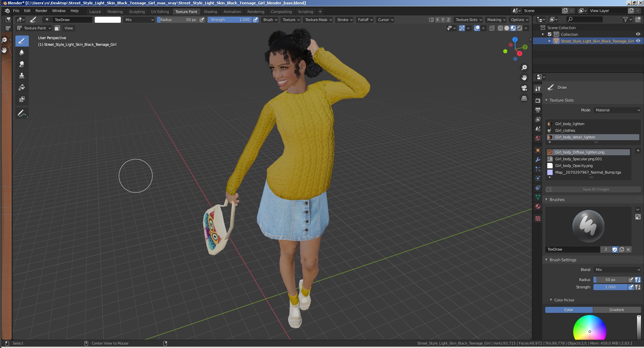Switch to the Shading workspace tab
Screen dimensions: 644x348
210,12
